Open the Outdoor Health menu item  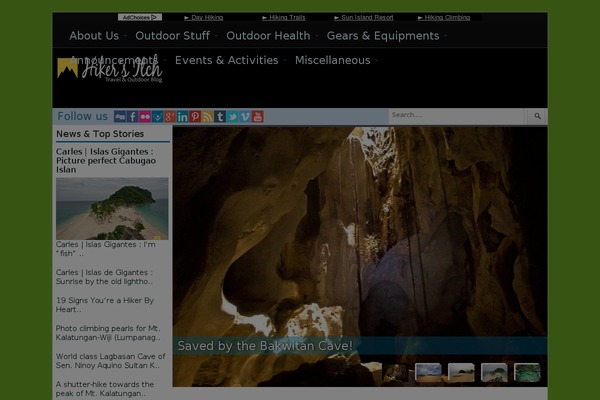point(268,36)
